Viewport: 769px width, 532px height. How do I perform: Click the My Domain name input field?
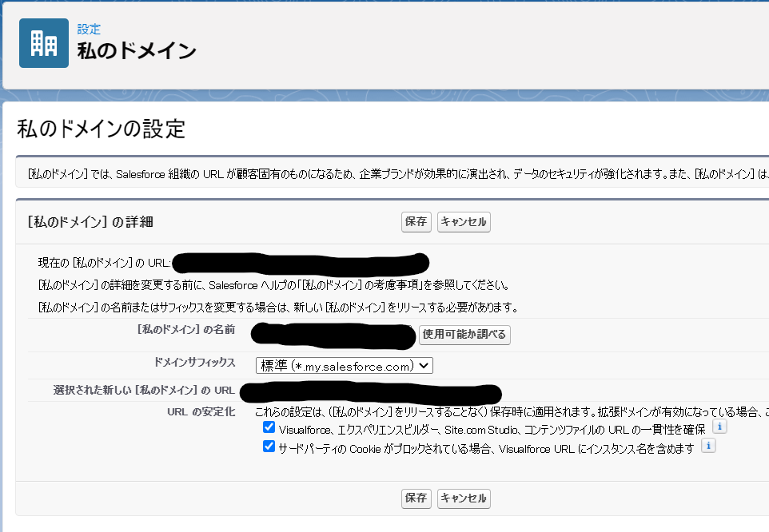point(332,335)
